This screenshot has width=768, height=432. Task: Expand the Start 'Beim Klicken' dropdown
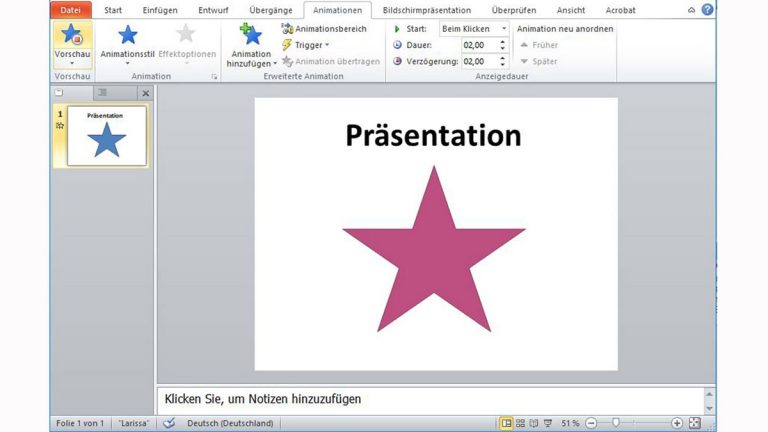[x=503, y=29]
